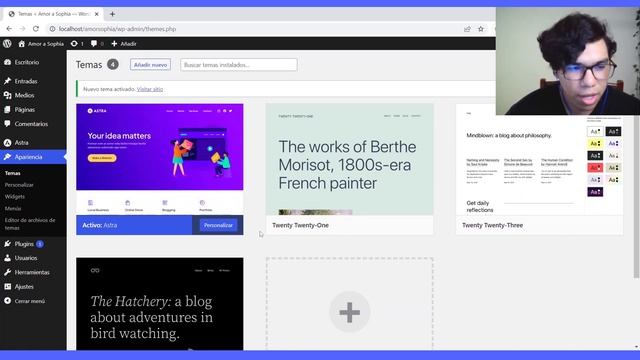Follow the Visitar sitio link
This screenshot has height=360, width=640.
point(150,89)
